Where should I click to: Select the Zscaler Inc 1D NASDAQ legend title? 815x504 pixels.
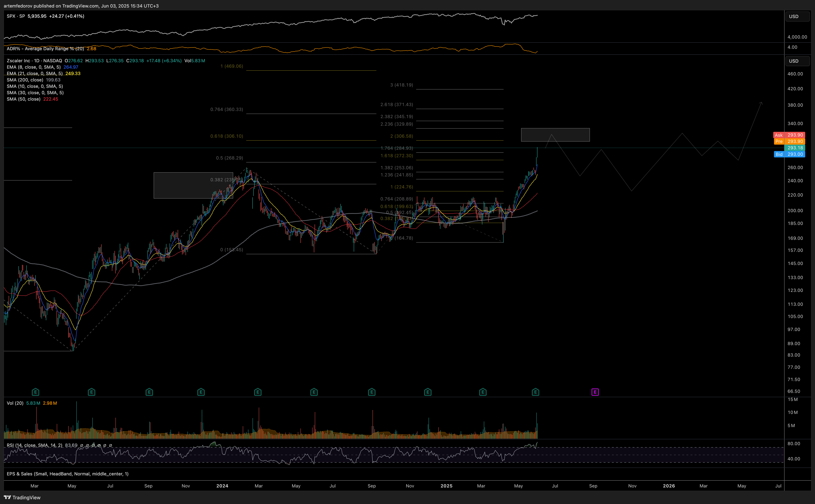34,61
